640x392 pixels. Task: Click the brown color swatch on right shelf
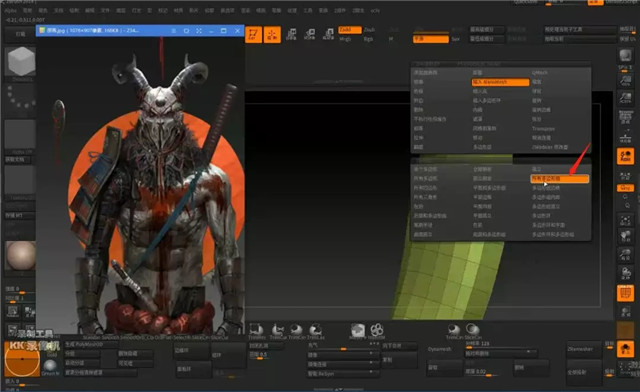coord(625,330)
